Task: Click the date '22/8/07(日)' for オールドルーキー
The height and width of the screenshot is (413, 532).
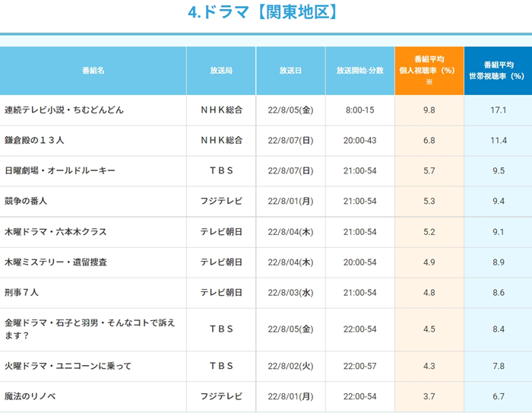Action: coord(290,170)
